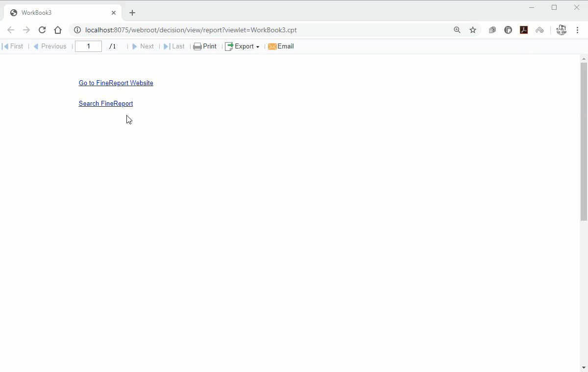This screenshot has height=372, width=588.
Task: Click the page number input field
Action: 88,46
